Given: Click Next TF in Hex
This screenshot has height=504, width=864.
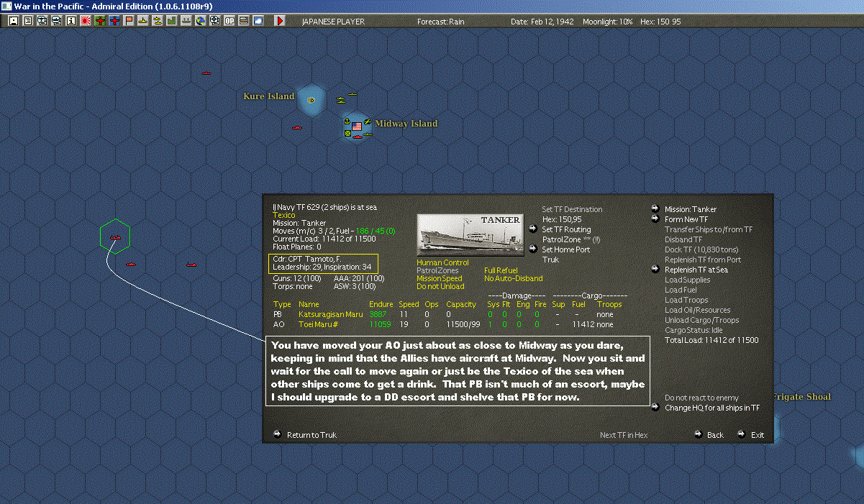Looking at the screenshot, I should pyautogui.click(x=624, y=435).
